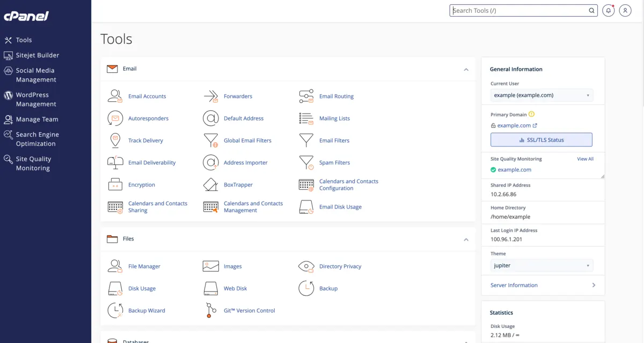Open the Mailing Lists icon

click(x=306, y=118)
